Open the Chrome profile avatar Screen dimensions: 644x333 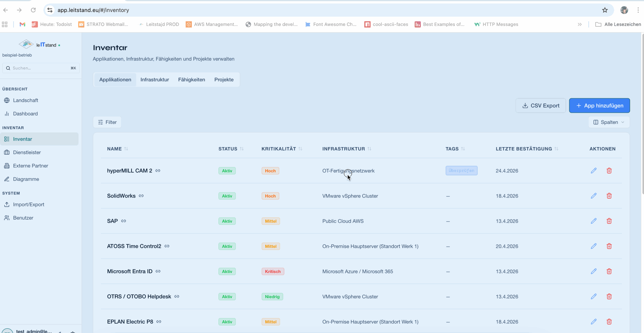[624, 10]
